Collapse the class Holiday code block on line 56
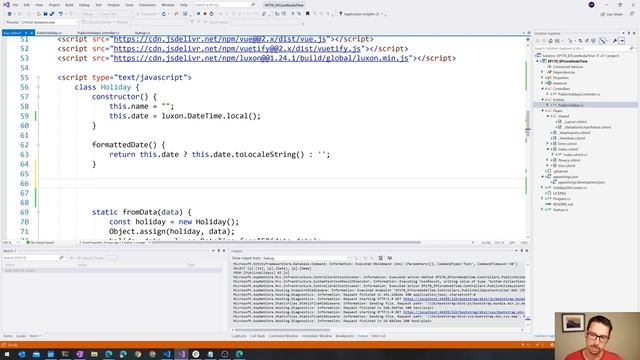Image resolution: width=640 pixels, height=360 pixels. [x=38, y=87]
